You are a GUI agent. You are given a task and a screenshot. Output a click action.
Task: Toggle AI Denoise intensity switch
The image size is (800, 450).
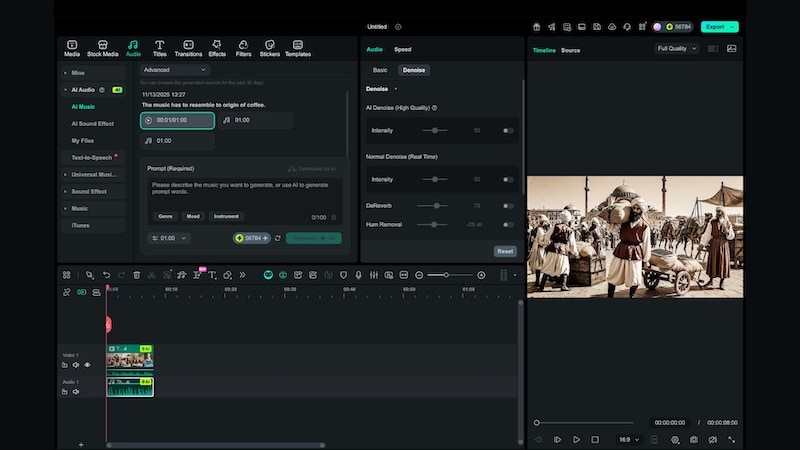(x=508, y=131)
